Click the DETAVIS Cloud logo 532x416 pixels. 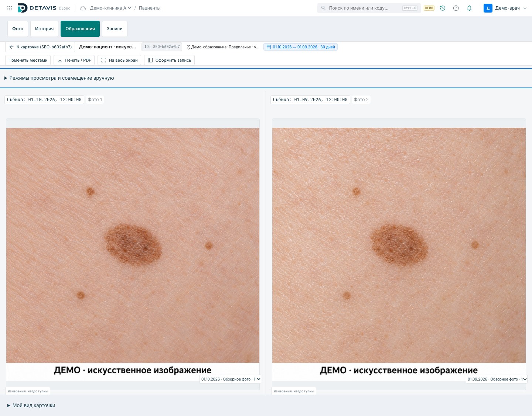pos(44,8)
